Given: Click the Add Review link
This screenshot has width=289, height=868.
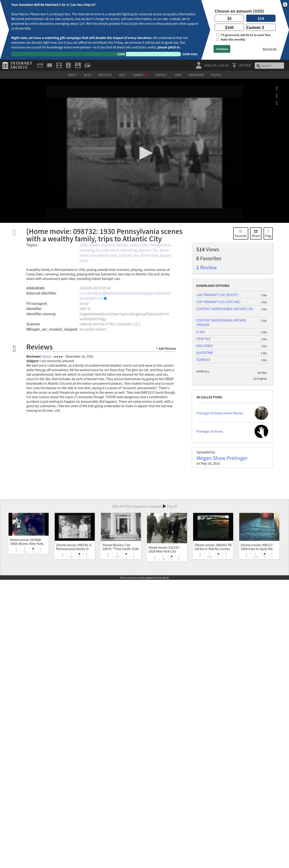Looking at the screenshot, I should pos(166,348).
